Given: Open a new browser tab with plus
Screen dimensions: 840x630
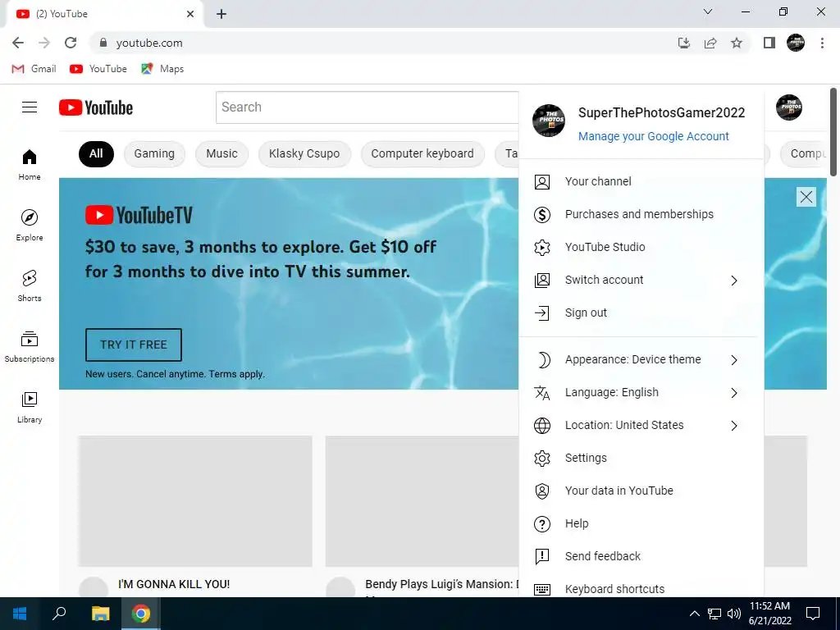Looking at the screenshot, I should pos(221,14).
